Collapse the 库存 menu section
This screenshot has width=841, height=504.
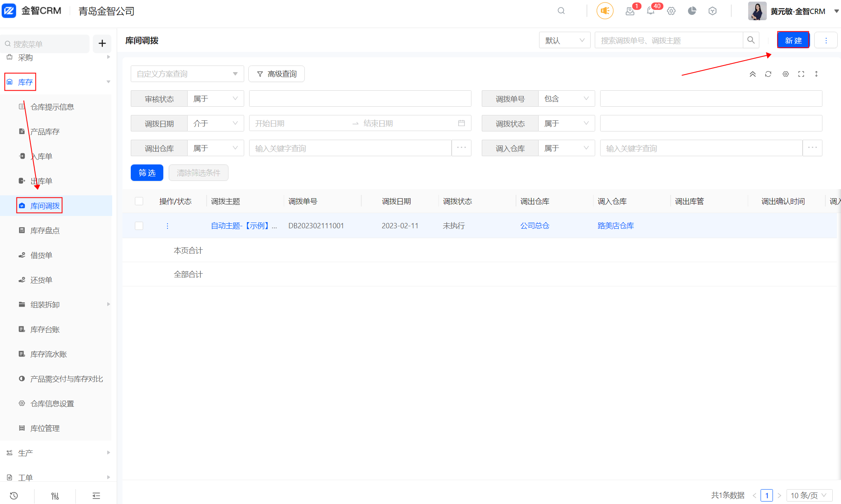pos(108,82)
